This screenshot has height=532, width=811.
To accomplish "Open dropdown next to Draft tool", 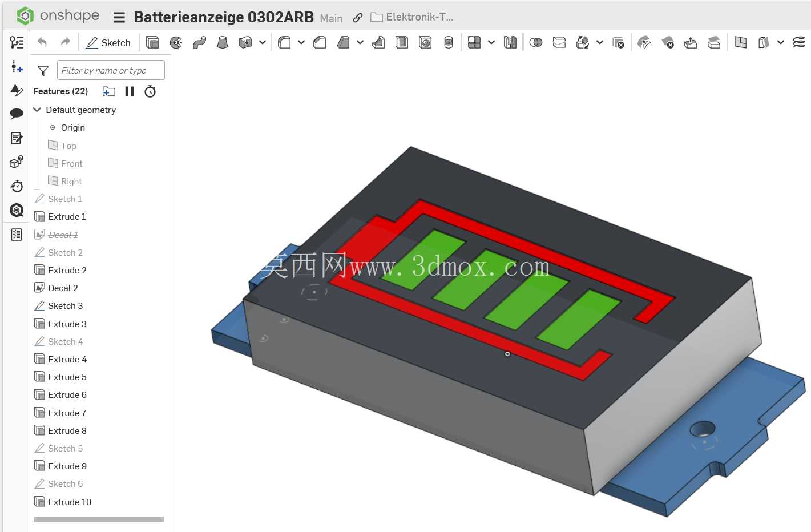I will point(360,42).
